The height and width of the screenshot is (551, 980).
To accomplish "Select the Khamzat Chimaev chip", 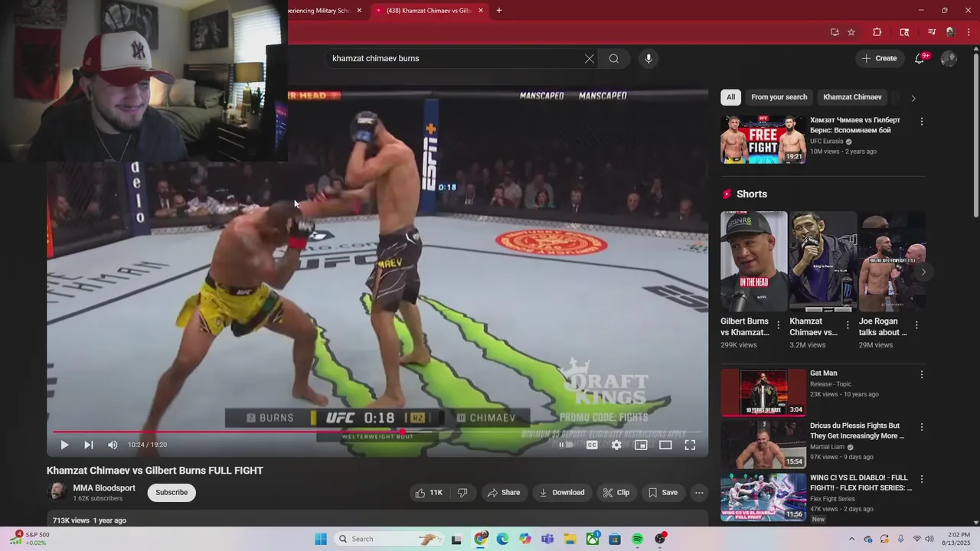I will tap(852, 97).
